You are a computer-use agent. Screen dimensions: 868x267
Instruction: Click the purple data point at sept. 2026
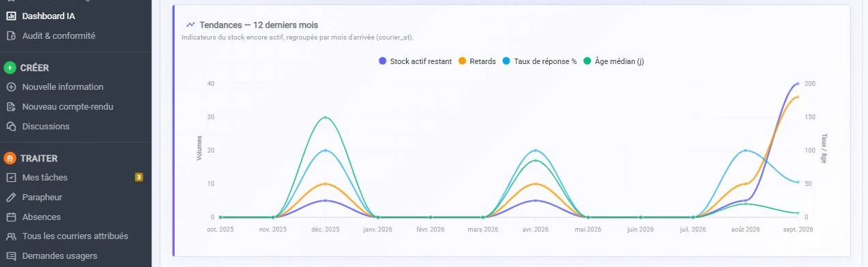coord(798,84)
